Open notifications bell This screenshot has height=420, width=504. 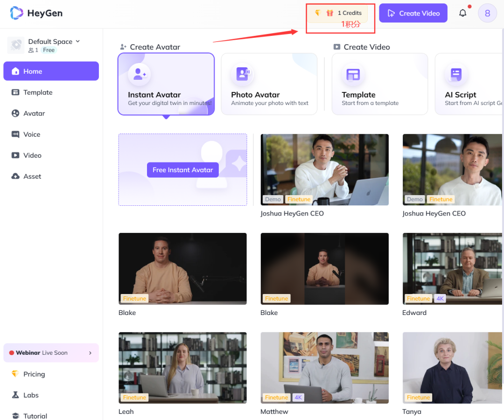tap(462, 13)
